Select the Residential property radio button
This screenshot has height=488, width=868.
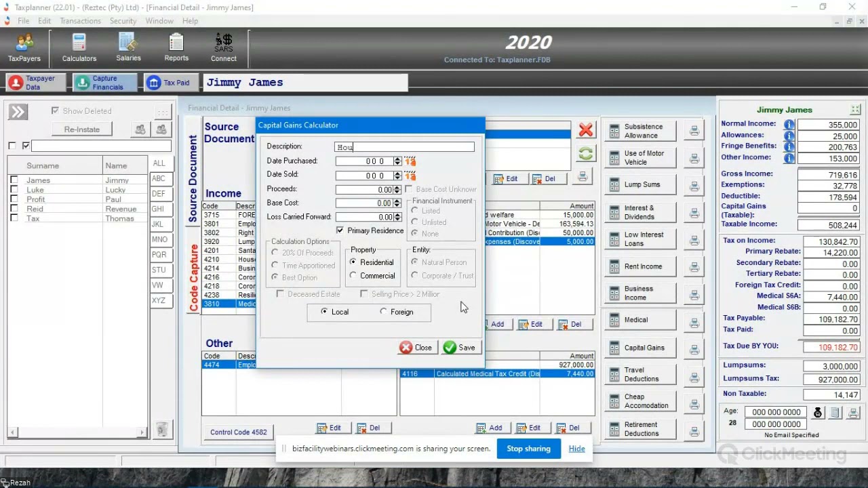[353, 262]
